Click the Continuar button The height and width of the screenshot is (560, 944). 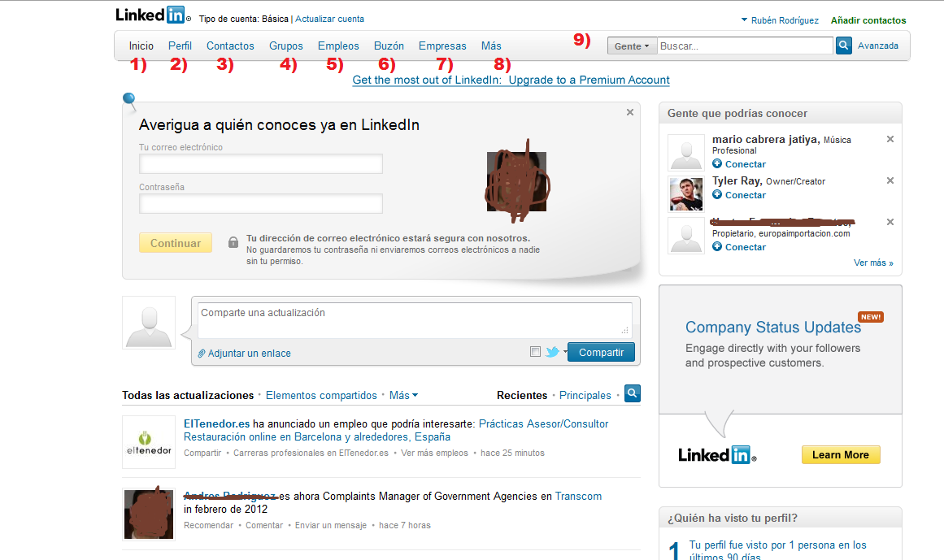(175, 242)
